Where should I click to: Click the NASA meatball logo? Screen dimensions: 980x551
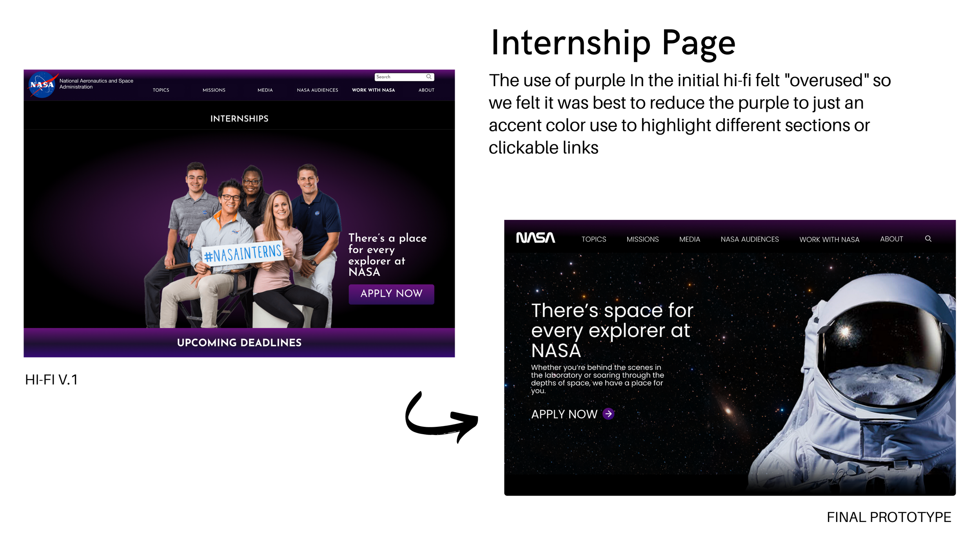[42, 85]
